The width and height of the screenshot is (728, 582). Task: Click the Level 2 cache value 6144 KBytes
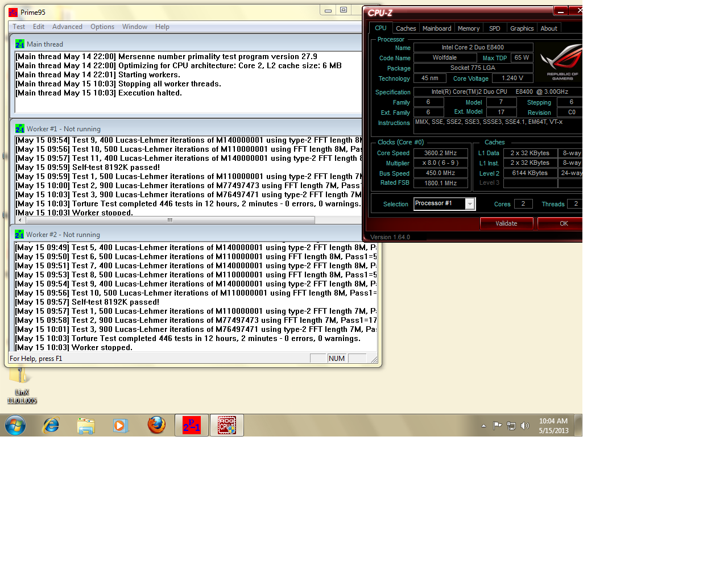pyautogui.click(x=530, y=173)
